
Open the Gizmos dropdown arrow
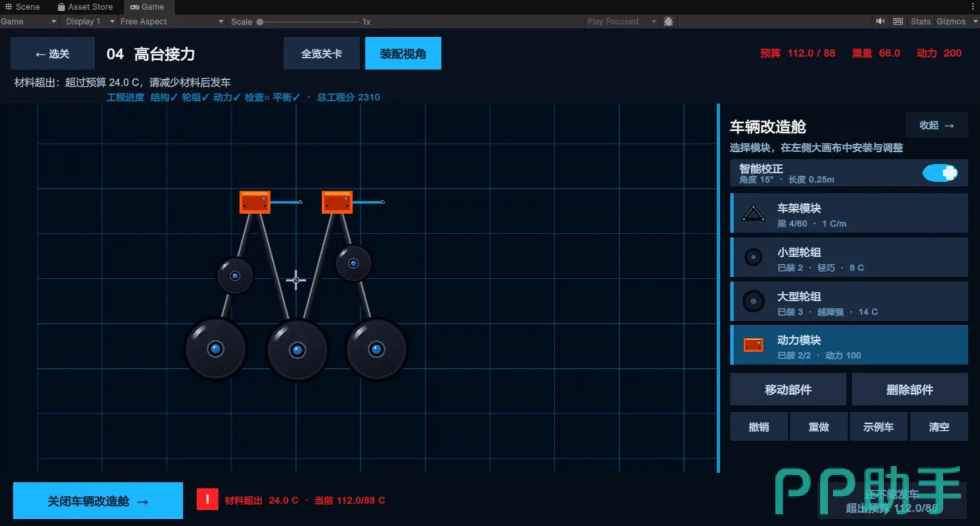coord(975,21)
